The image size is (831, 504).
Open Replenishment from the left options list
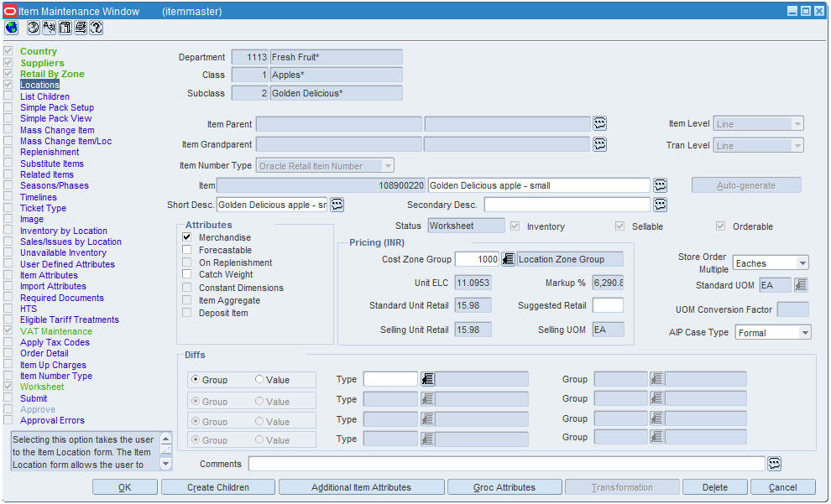(x=50, y=152)
